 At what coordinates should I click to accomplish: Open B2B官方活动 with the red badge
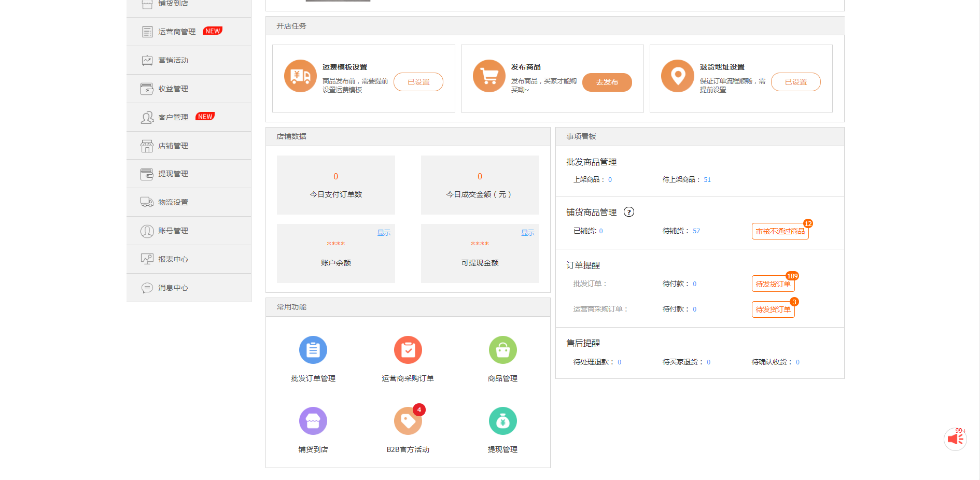(x=408, y=420)
